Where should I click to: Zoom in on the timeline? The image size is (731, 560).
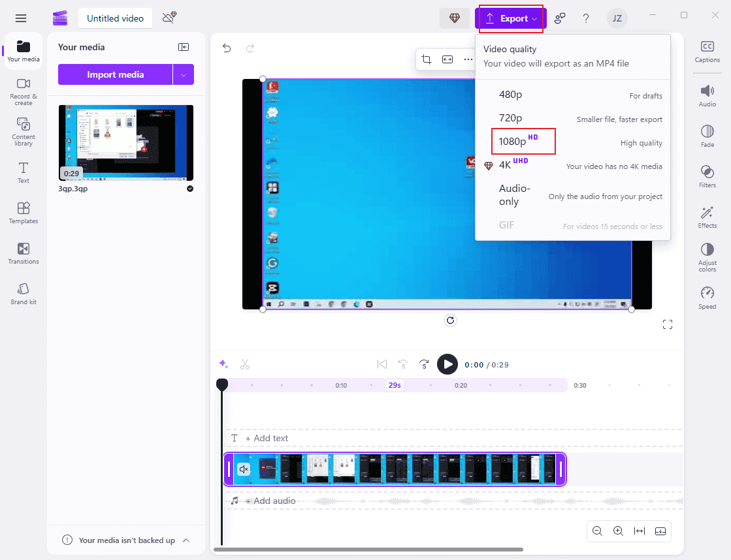618,531
